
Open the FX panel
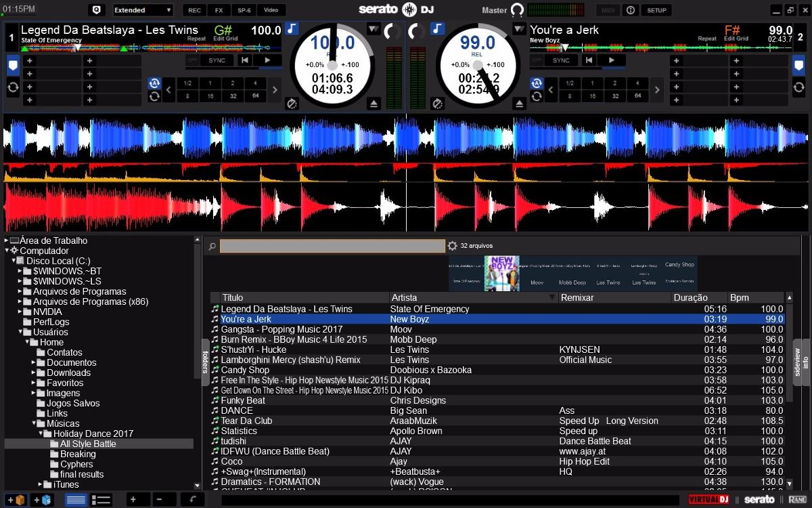(x=219, y=10)
